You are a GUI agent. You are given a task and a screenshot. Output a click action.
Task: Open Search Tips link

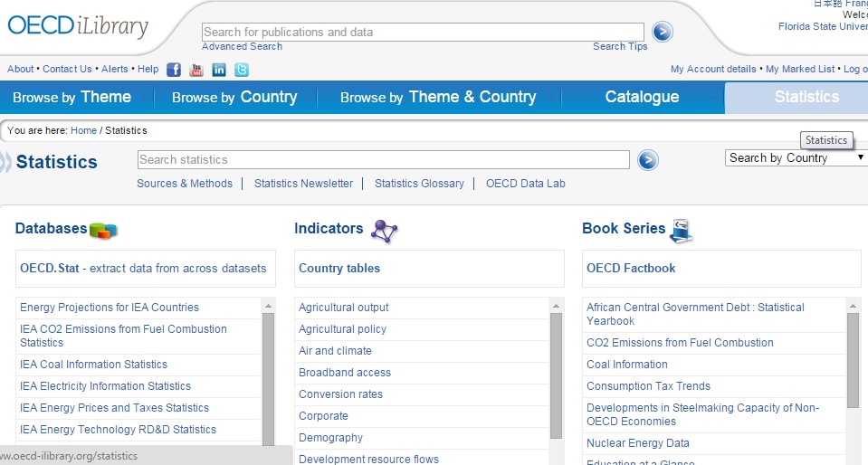[620, 46]
